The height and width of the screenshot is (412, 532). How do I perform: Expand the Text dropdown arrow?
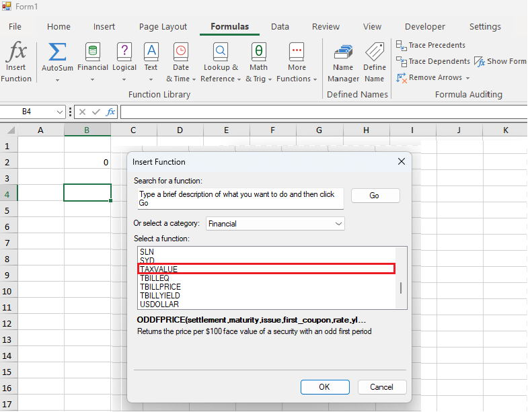(x=151, y=80)
